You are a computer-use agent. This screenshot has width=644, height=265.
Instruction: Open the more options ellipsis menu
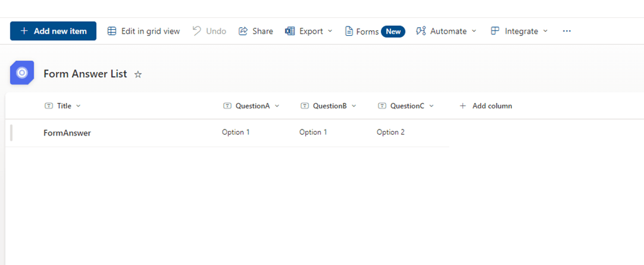click(567, 31)
